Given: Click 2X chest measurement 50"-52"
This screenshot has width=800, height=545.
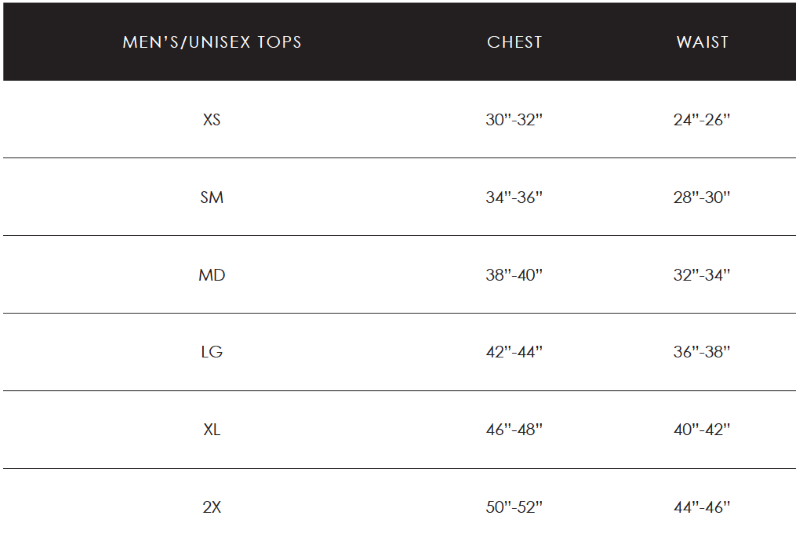Looking at the screenshot, I should click(514, 507).
